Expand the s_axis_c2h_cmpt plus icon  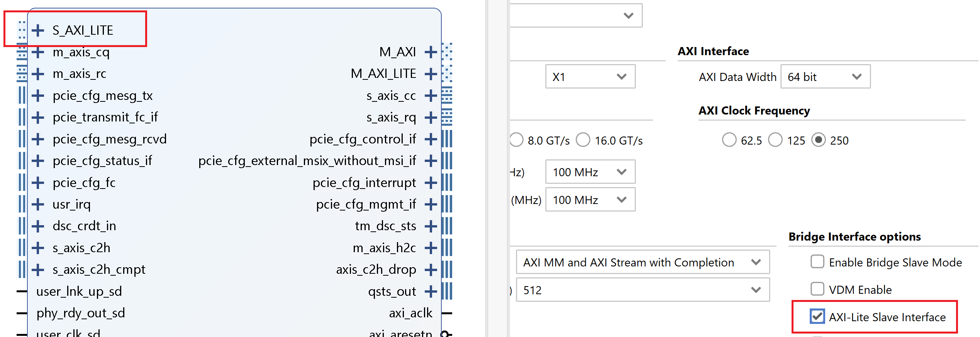pyautogui.click(x=38, y=270)
